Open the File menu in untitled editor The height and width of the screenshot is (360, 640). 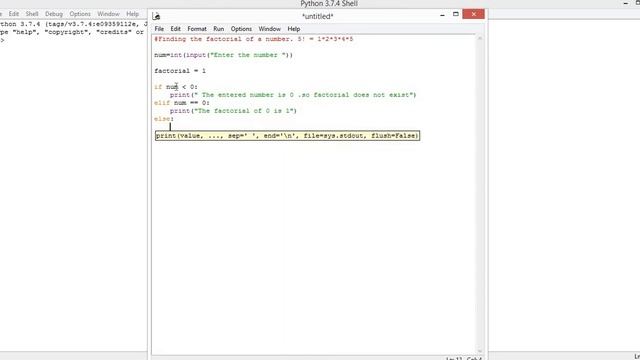159,29
